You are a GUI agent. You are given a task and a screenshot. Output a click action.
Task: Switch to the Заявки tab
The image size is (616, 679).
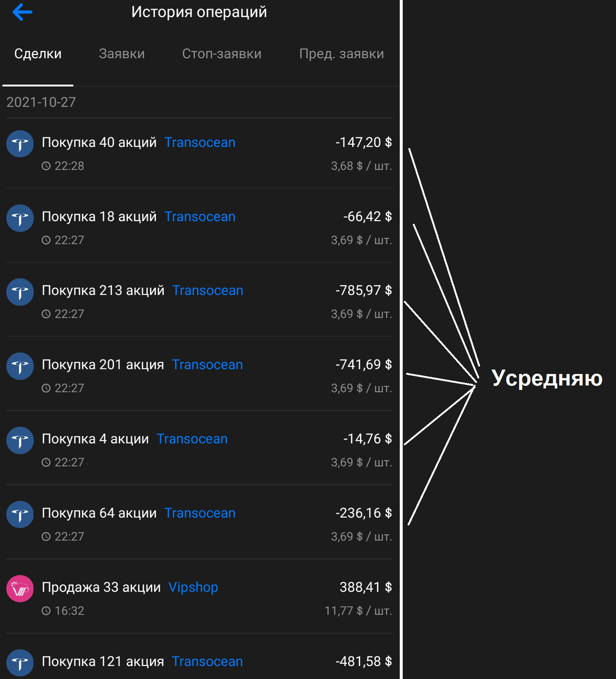click(x=122, y=54)
